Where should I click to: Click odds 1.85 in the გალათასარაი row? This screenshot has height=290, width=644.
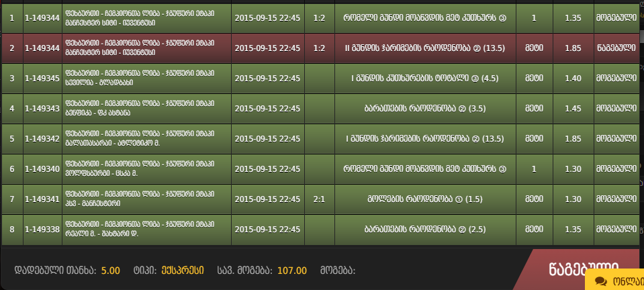(x=573, y=139)
